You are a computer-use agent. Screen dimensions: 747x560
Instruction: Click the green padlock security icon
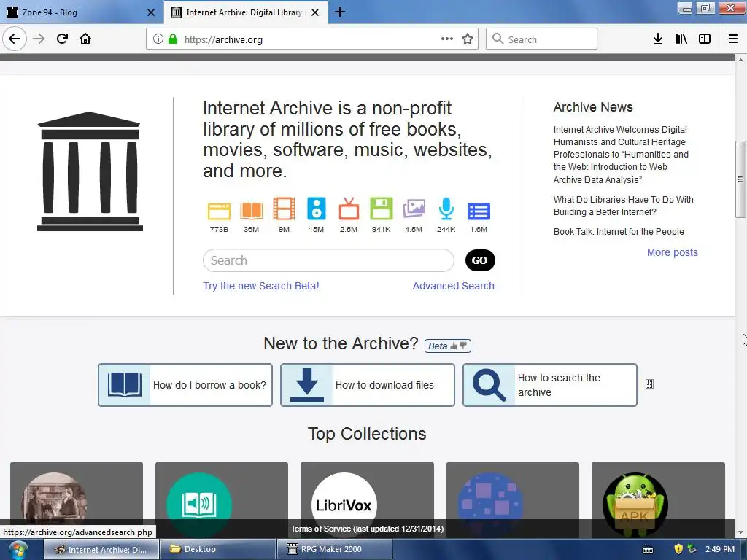pyautogui.click(x=173, y=39)
